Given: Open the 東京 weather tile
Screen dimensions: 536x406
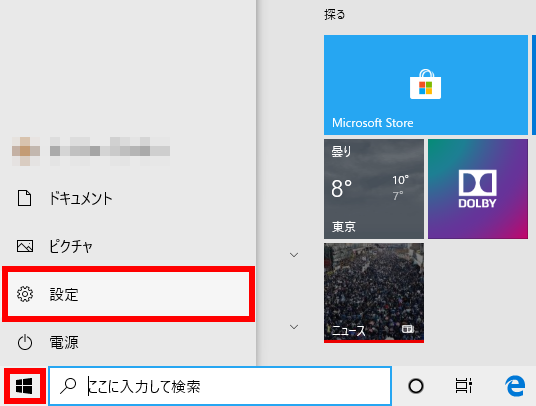Looking at the screenshot, I should pos(374,189).
